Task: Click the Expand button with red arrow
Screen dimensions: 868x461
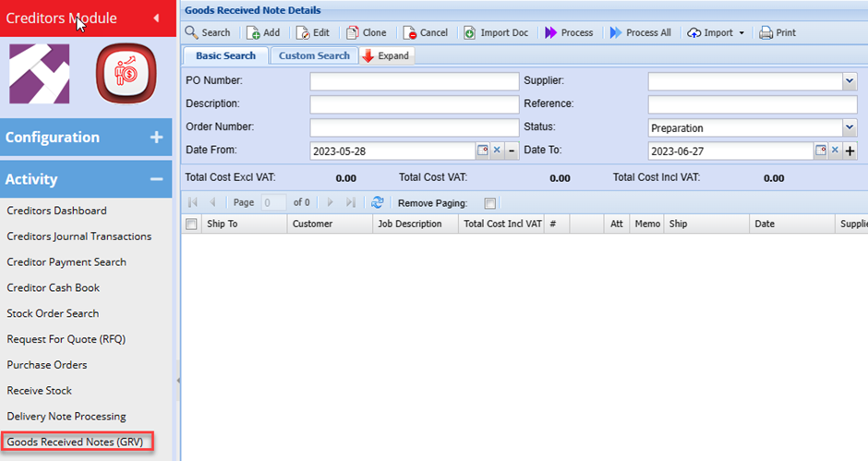Action: (x=386, y=55)
